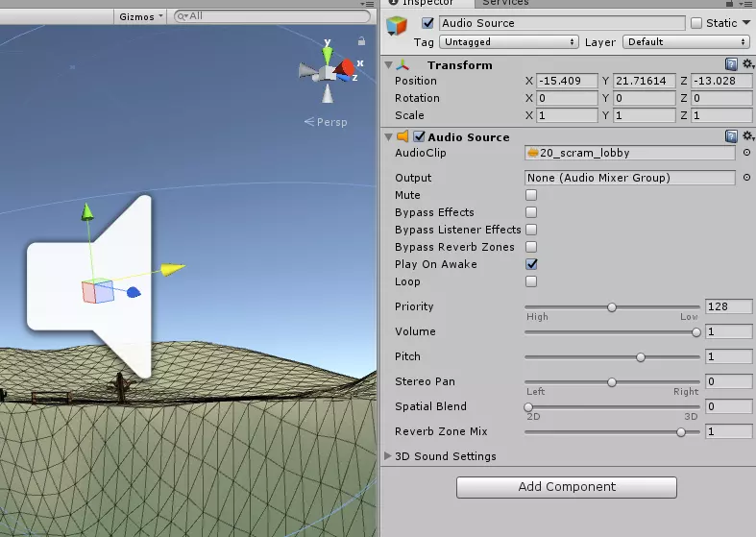Image resolution: width=756 pixels, height=537 pixels.
Task: Open the Static flags dropdown arrow
Action: [746, 23]
